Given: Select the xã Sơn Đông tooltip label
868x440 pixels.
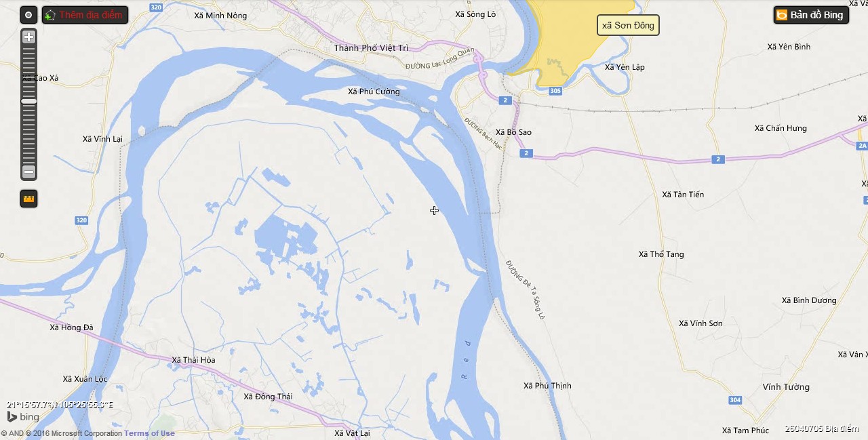Looking at the screenshot, I should coord(628,25).
